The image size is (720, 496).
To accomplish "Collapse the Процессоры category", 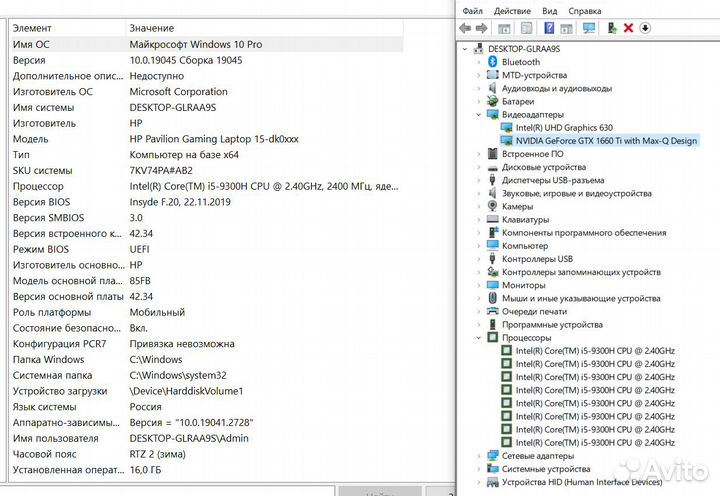I will click(x=478, y=337).
